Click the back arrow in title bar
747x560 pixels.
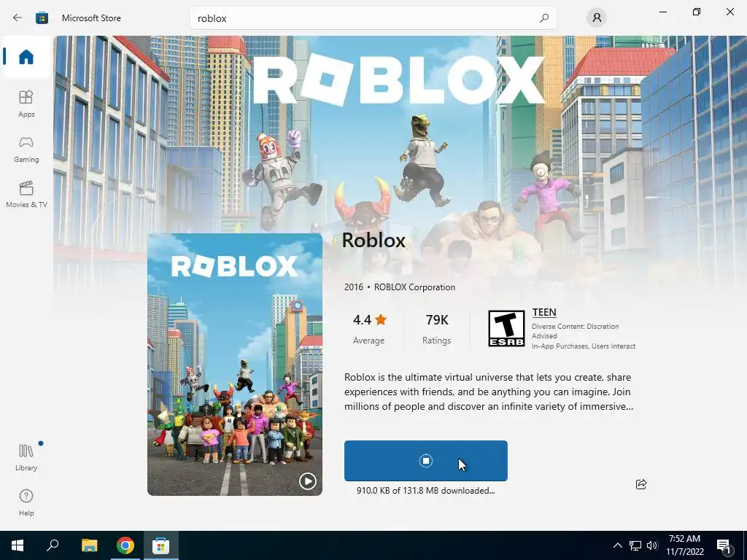pyautogui.click(x=18, y=17)
